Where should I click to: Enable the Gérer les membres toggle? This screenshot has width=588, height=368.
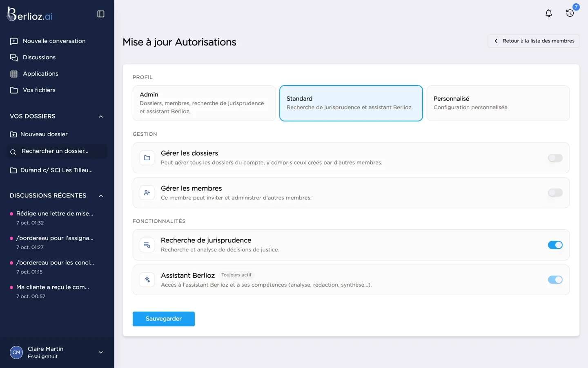point(555,193)
